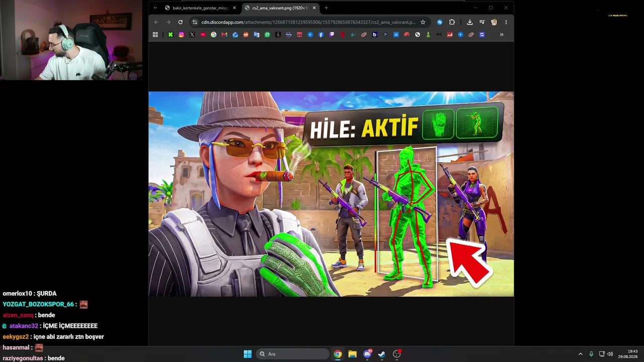
Task: Open the Facebook bookmark
Action: pos(321,35)
